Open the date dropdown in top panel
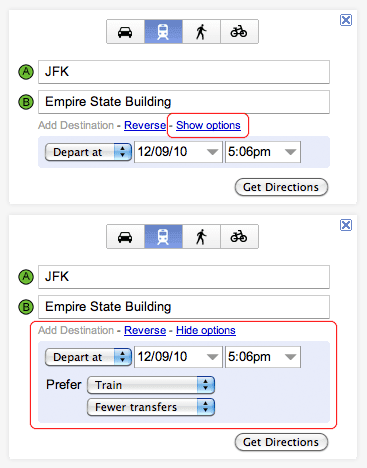 pyautogui.click(x=178, y=152)
